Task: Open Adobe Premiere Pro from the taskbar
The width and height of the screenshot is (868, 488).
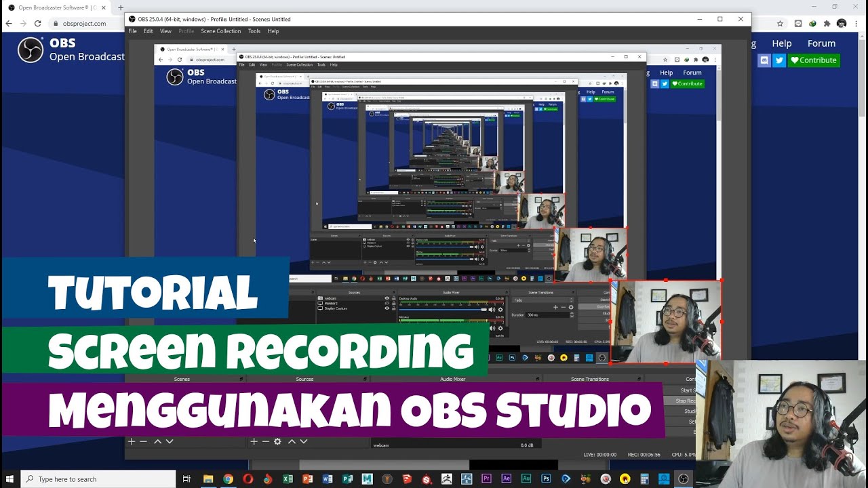Action: (x=486, y=479)
